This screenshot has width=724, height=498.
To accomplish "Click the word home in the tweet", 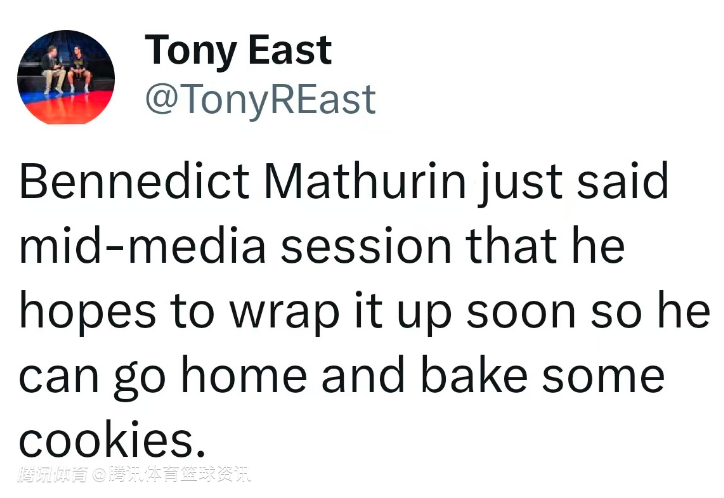I will (244, 374).
